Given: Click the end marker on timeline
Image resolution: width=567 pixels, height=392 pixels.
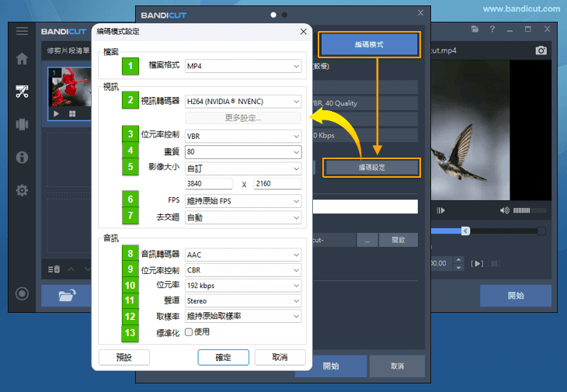Looking at the screenshot, I should [x=541, y=231].
